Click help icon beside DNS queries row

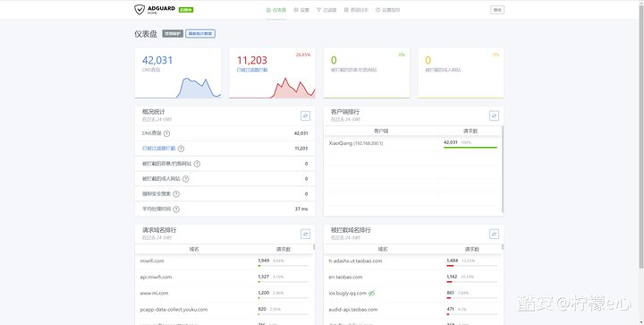click(166, 133)
